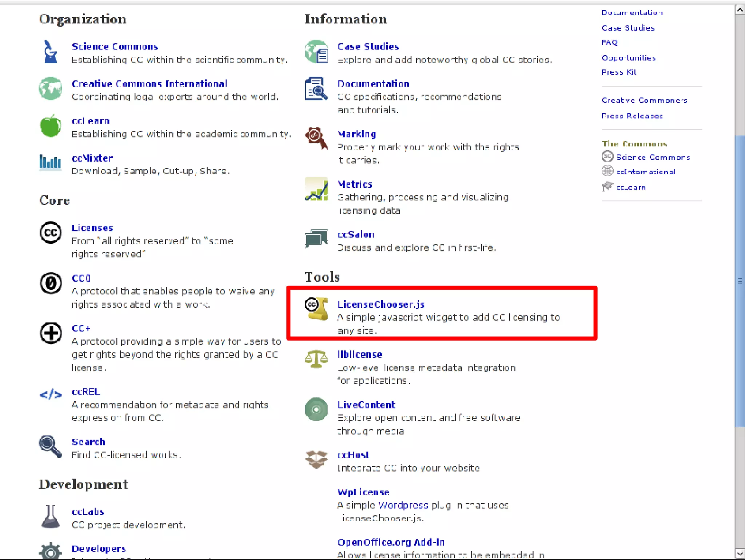The image size is (745, 560).
Task: Click the Wordpress inline text link
Action: (403, 505)
